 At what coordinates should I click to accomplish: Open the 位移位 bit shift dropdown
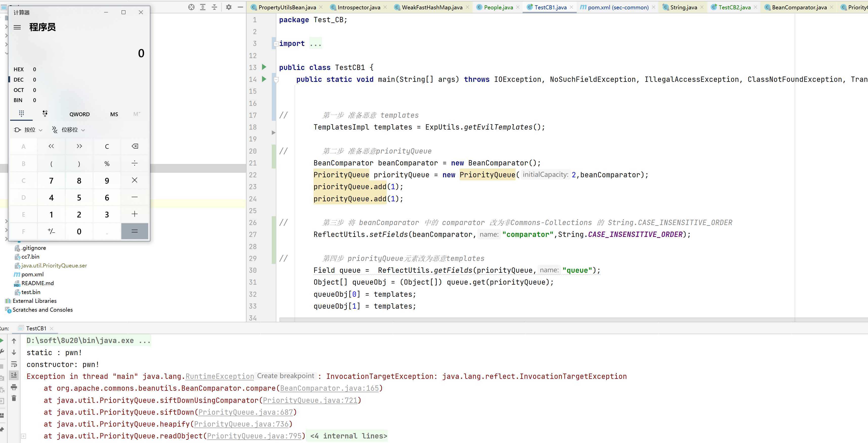[x=69, y=130]
